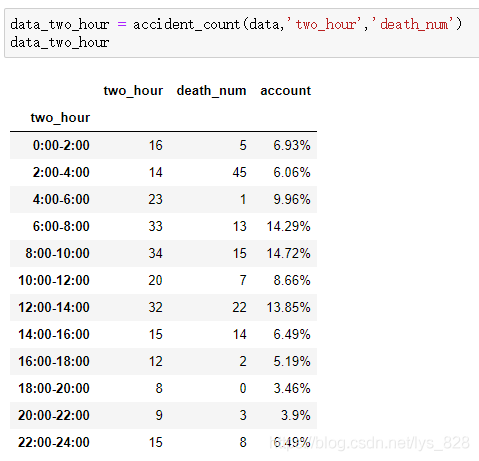The width and height of the screenshot is (479, 461).
Task: Select the death_num column header
Action: pyautogui.click(x=211, y=91)
